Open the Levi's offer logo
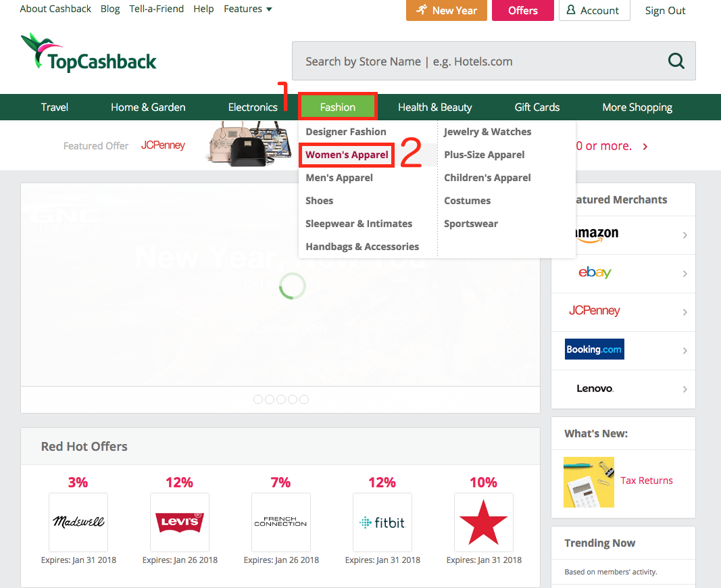This screenshot has width=721, height=588. click(179, 522)
